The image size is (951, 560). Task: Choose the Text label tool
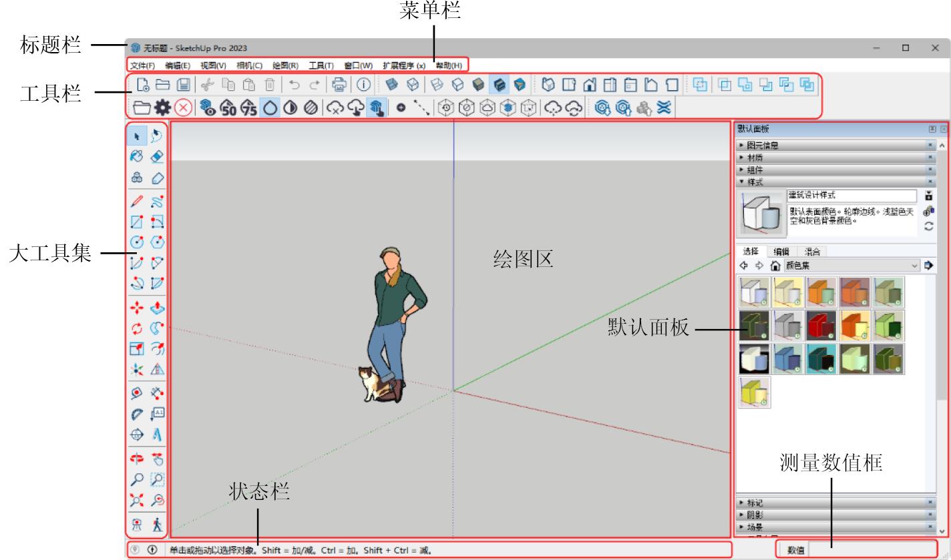coord(157,413)
